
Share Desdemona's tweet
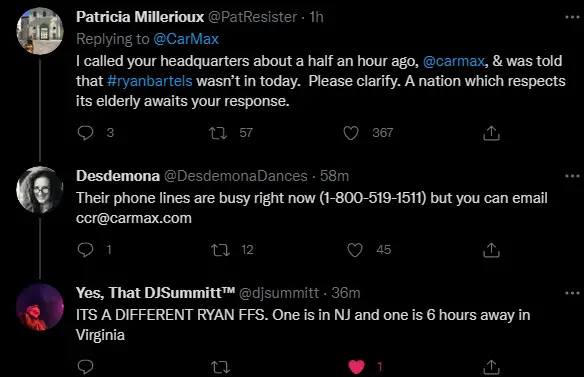pyautogui.click(x=491, y=250)
